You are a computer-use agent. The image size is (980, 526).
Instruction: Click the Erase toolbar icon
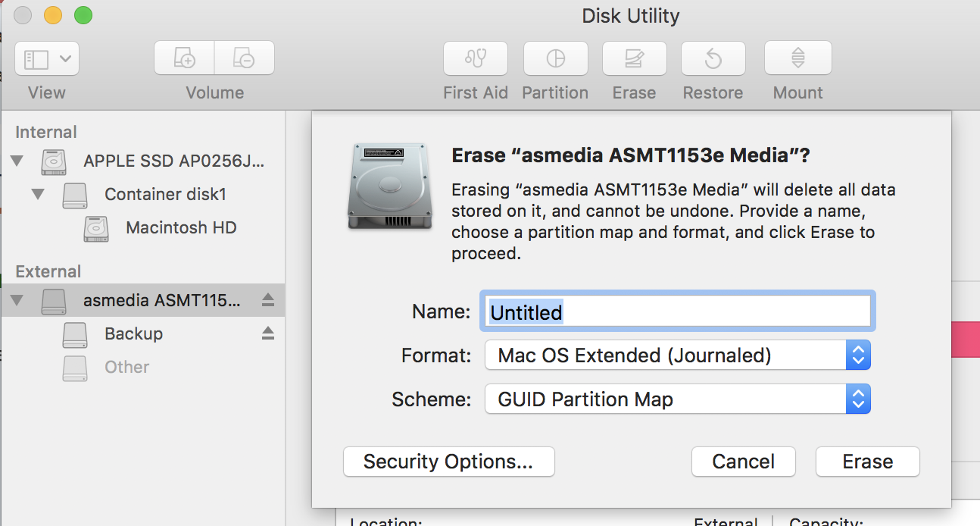(634, 58)
